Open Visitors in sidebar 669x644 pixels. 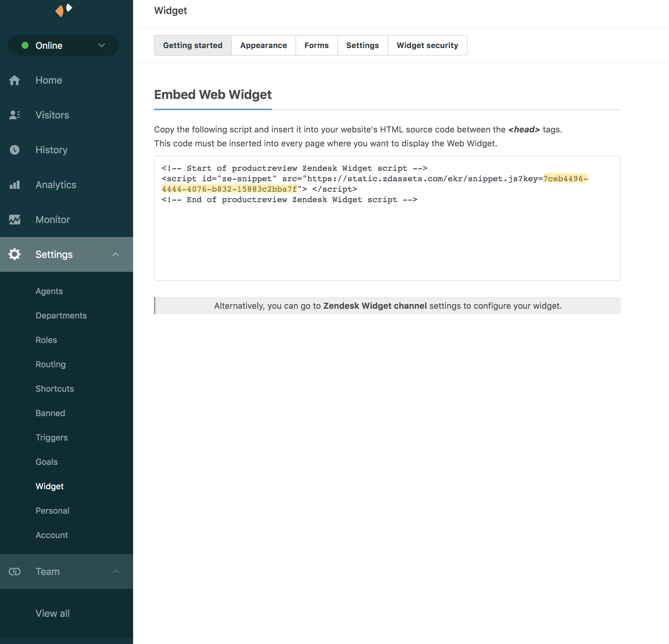(67, 115)
